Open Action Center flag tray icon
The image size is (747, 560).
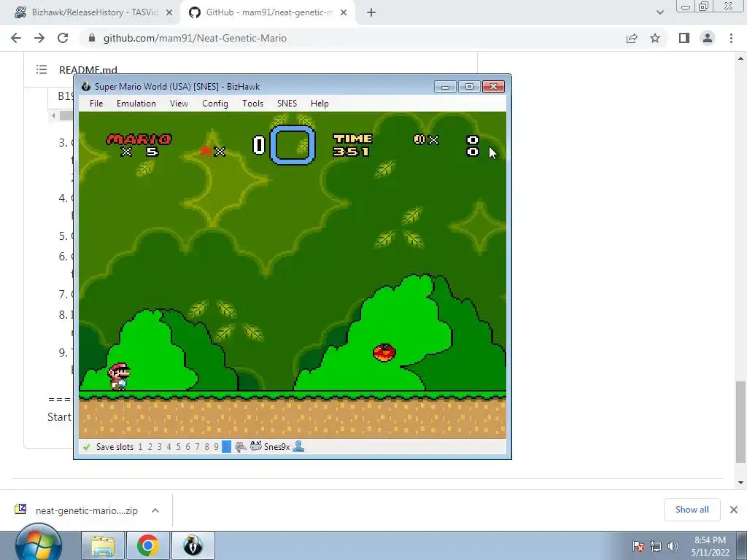(638, 546)
